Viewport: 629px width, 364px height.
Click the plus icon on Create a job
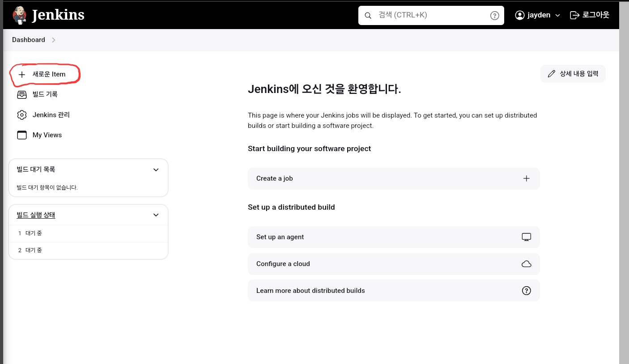[x=527, y=178]
